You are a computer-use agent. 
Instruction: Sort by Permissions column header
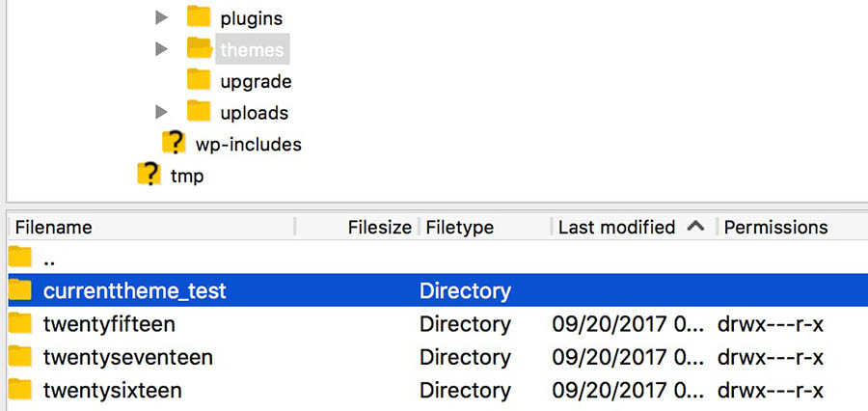[775, 228]
